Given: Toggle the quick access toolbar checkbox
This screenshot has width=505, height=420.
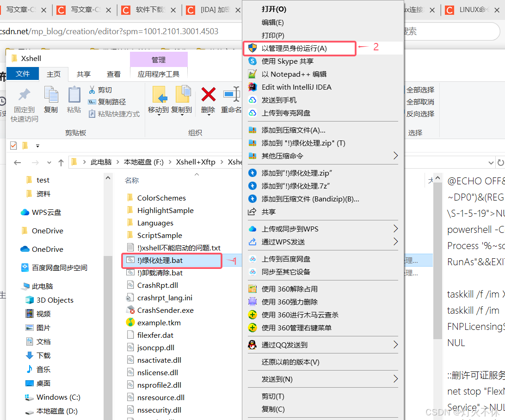Looking at the screenshot, I should (13, 146).
